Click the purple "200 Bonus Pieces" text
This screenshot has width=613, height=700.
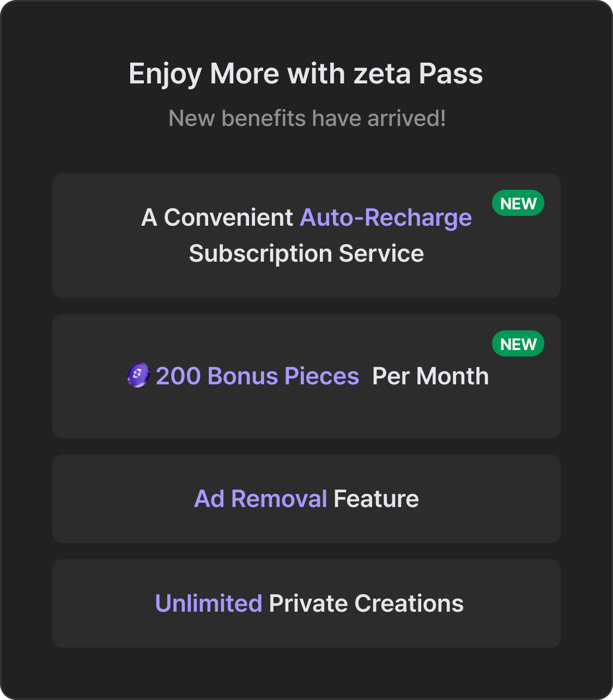coord(257,376)
